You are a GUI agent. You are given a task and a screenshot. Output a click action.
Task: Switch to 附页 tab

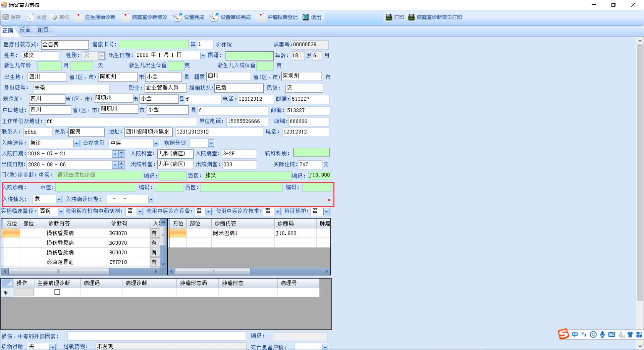coord(43,30)
